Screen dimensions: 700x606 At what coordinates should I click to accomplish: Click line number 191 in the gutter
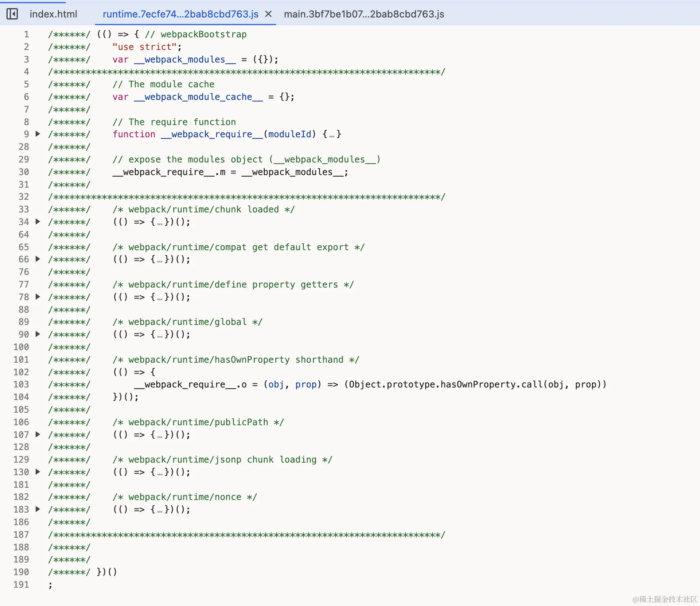21,585
